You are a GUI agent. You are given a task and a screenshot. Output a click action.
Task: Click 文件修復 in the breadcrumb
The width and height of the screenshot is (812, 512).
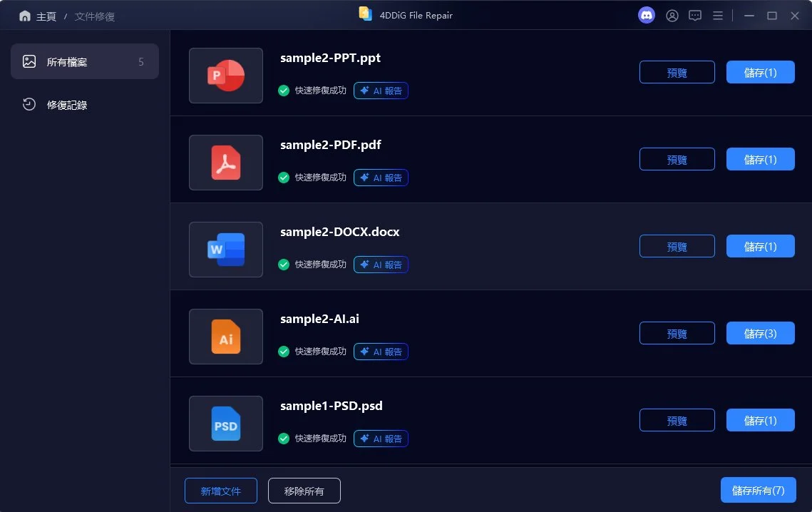coord(95,16)
